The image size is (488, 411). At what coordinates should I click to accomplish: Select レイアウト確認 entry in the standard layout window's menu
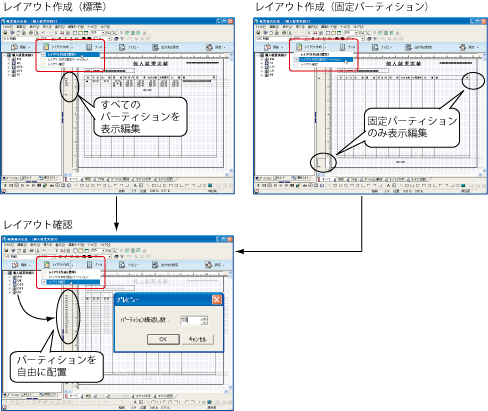coord(71,64)
